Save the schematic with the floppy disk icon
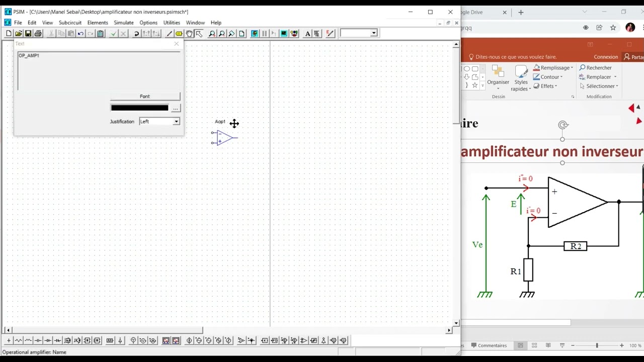The image size is (644, 362). (28, 33)
